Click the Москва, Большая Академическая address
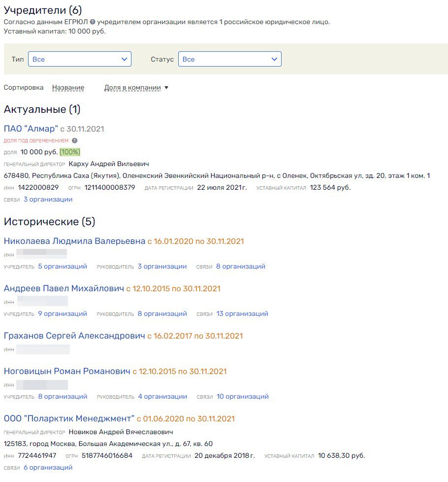Viewport: 448px width, 482px height. [108, 444]
